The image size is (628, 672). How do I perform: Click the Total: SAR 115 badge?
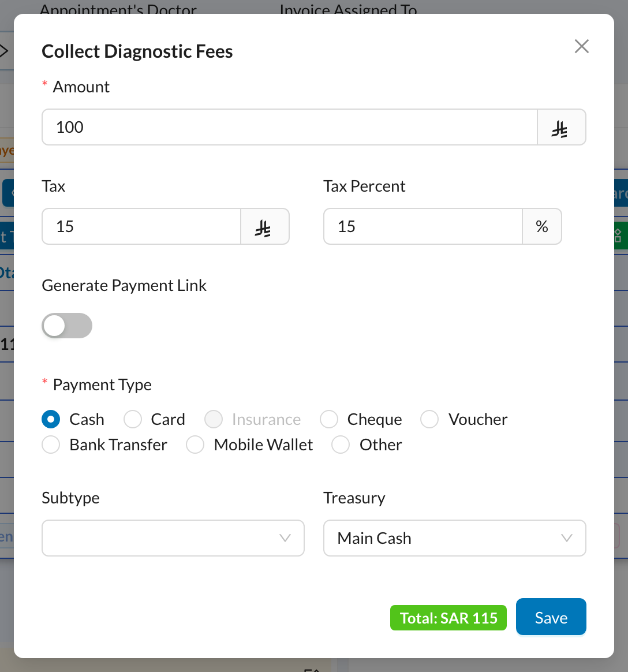(448, 618)
